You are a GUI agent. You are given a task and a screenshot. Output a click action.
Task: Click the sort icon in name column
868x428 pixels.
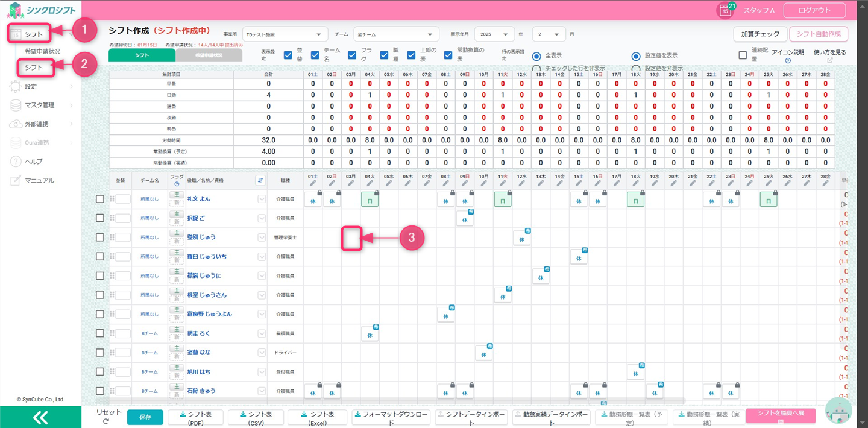pyautogui.click(x=260, y=180)
